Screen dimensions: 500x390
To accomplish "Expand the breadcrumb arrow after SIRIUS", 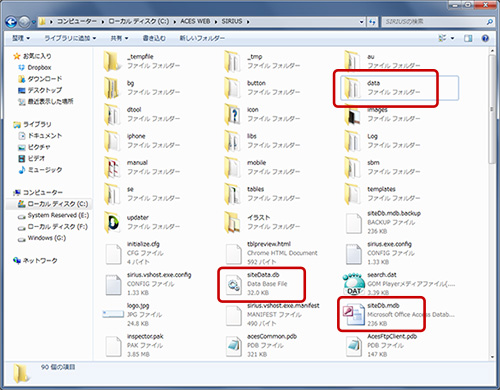I will [248, 22].
